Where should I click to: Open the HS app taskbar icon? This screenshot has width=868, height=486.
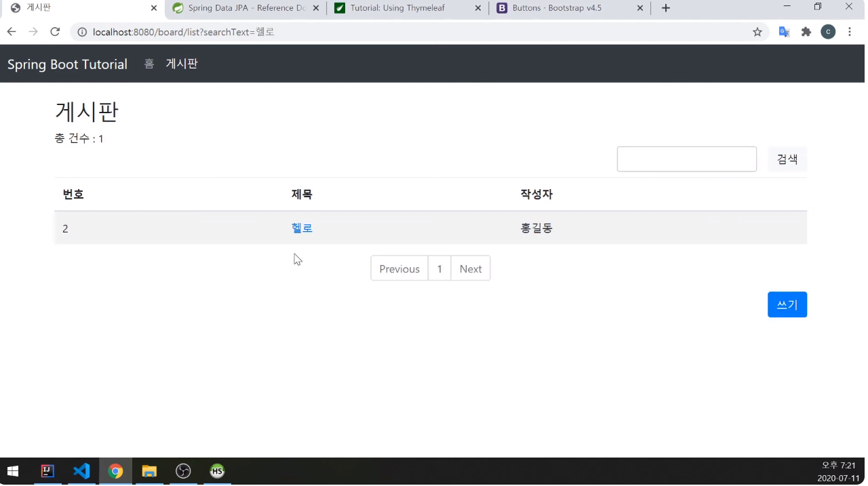pos(217,471)
